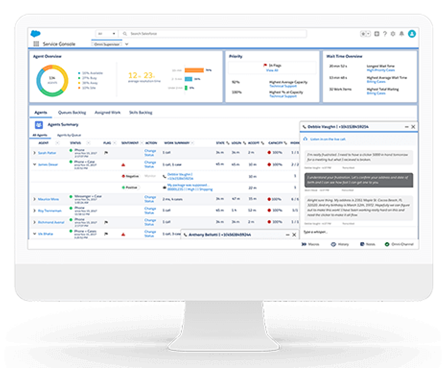Viewport: 443px width, 376px height.
Task: Open Omni-Channel in the utility bar
Action: 399,244
